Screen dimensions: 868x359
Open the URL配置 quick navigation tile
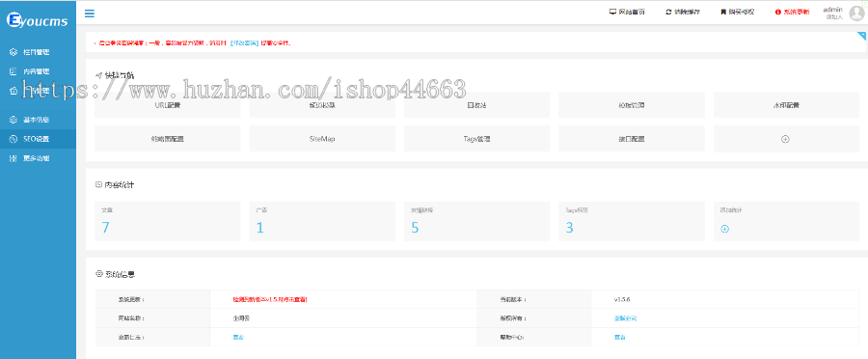click(167, 105)
